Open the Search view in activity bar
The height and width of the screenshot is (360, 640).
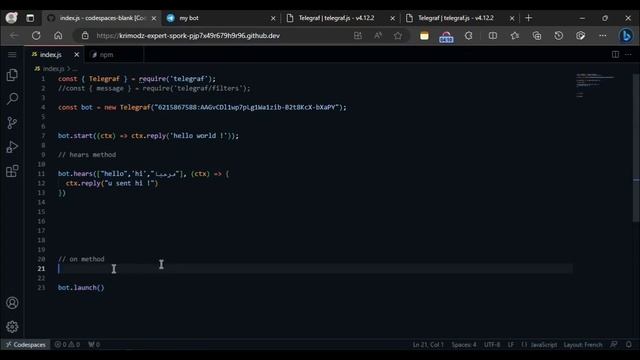tap(12, 99)
